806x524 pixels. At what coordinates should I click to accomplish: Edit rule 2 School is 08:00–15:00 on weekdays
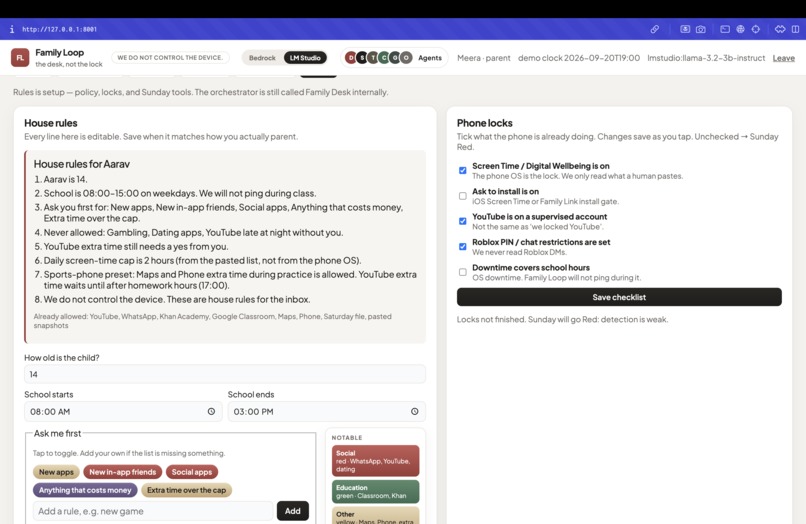pos(179,193)
